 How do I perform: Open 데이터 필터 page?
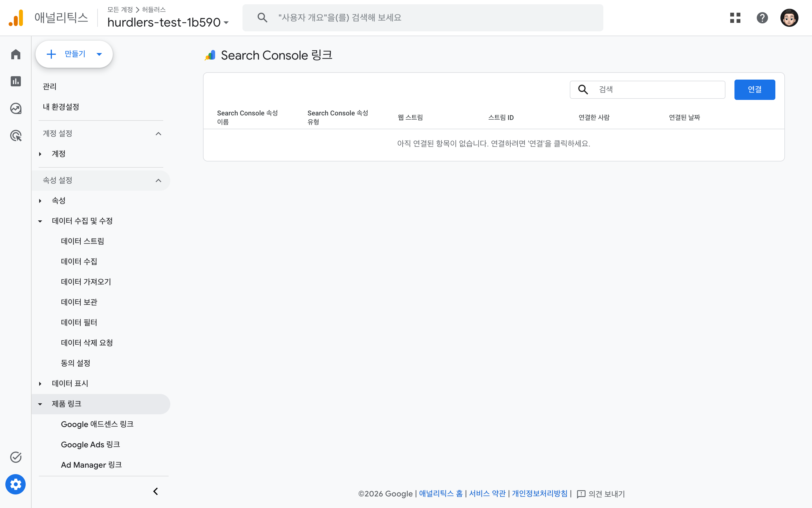click(79, 323)
